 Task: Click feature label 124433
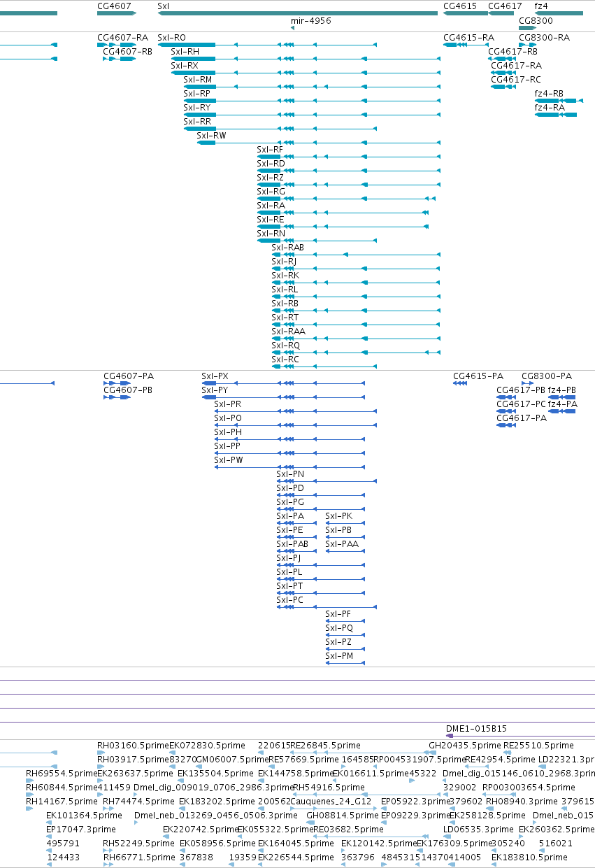(x=62, y=857)
